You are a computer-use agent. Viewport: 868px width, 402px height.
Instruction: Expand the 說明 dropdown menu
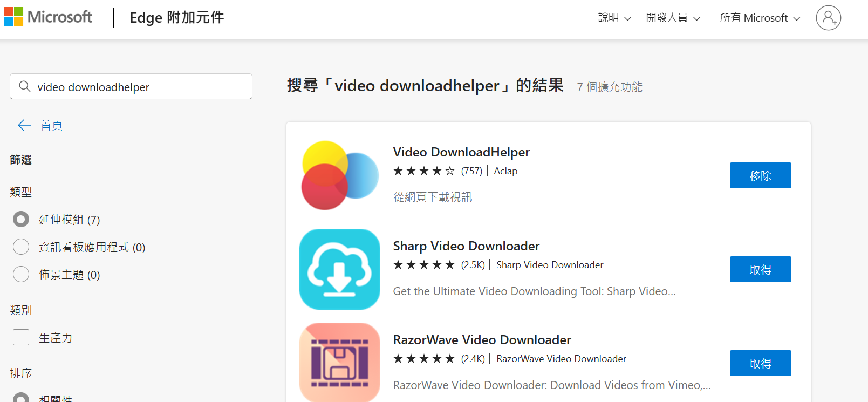614,18
